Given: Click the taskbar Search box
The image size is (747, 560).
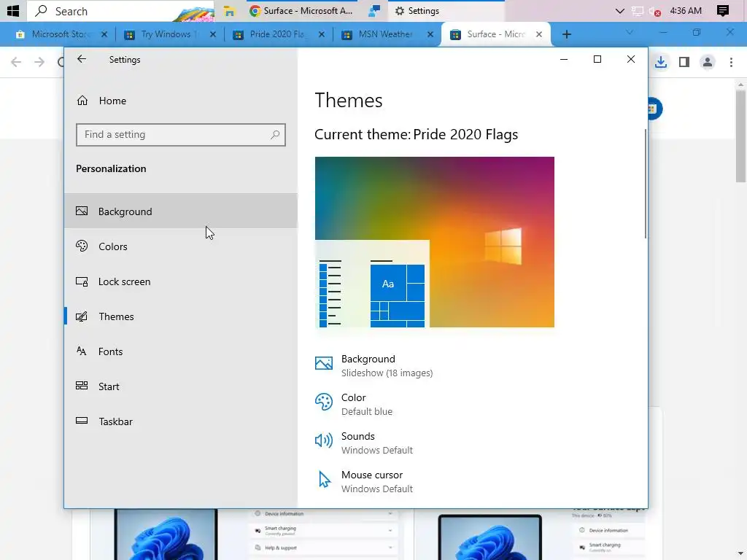Looking at the screenshot, I should pos(120,11).
